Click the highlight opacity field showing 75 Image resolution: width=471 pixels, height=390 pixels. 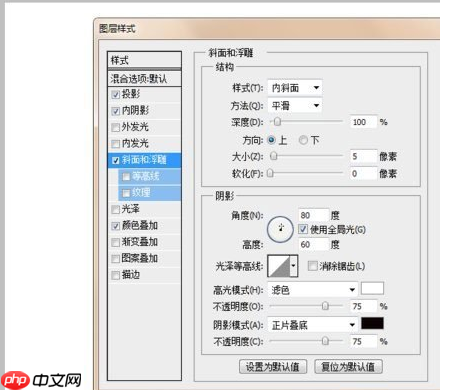[364, 306]
